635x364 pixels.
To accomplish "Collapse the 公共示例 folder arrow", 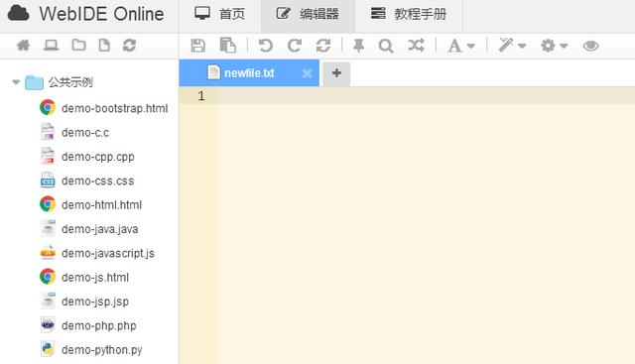I will tap(16, 82).
